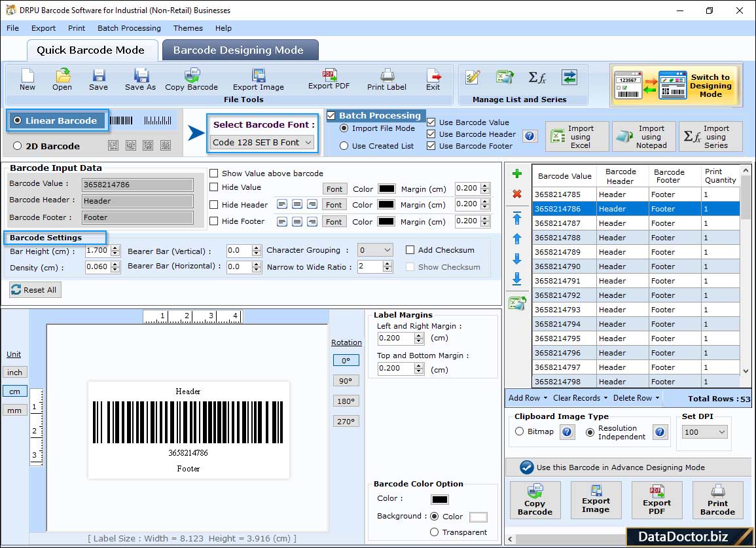756x548 pixels.
Task: Open the Select Barcode Font dropdown
Action: pyautogui.click(x=262, y=142)
